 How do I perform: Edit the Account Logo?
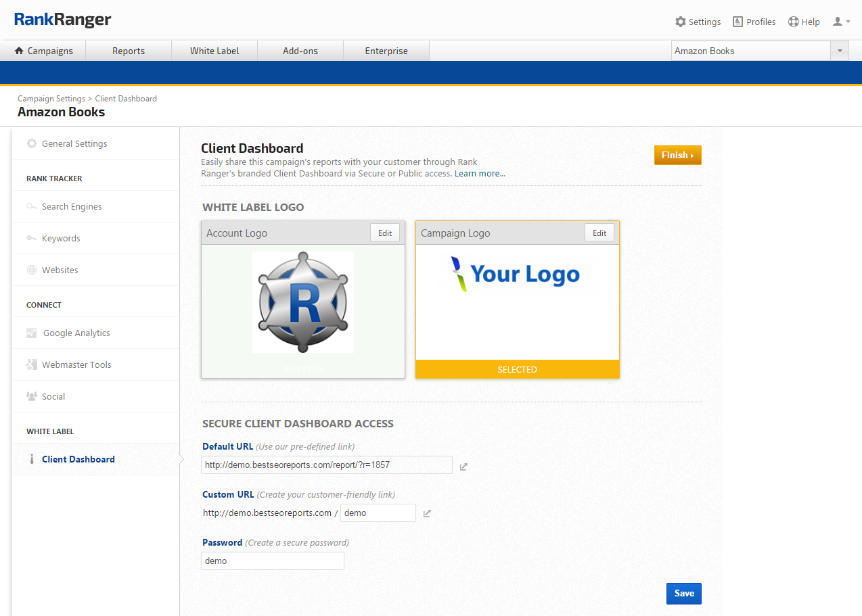pyautogui.click(x=385, y=233)
